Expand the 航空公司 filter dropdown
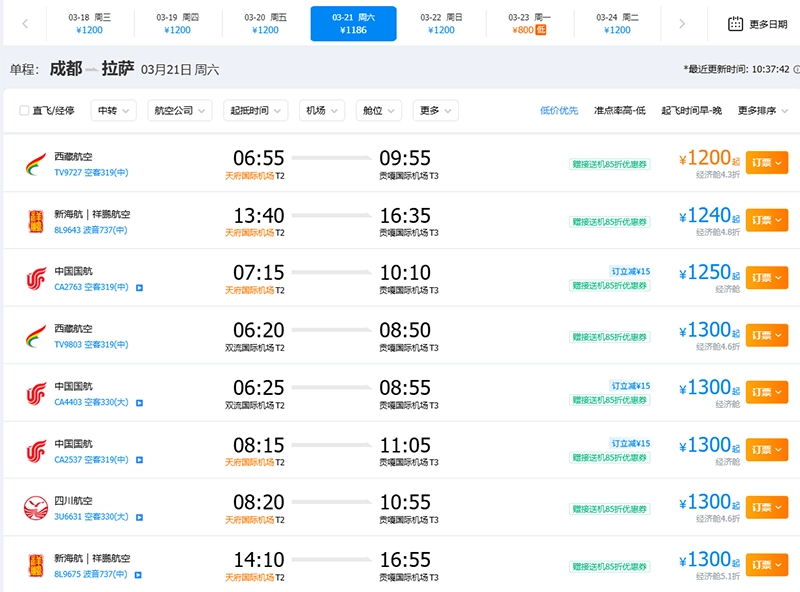The height and width of the screenshot is (592, 800). coord(174,110)
